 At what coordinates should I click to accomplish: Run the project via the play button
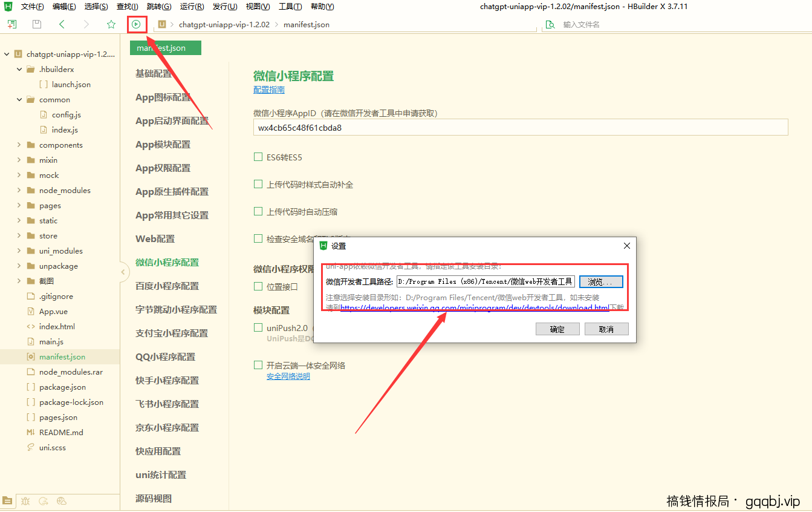(x=136, y=24)
